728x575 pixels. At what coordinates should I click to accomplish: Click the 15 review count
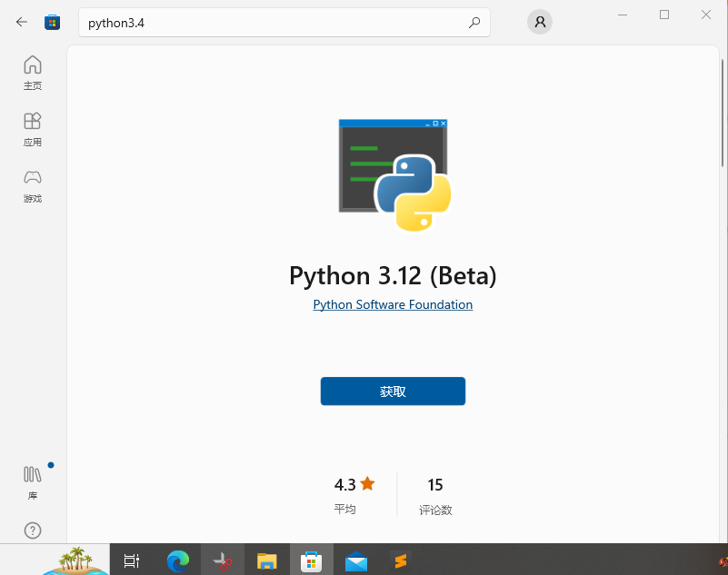point(435,484)
